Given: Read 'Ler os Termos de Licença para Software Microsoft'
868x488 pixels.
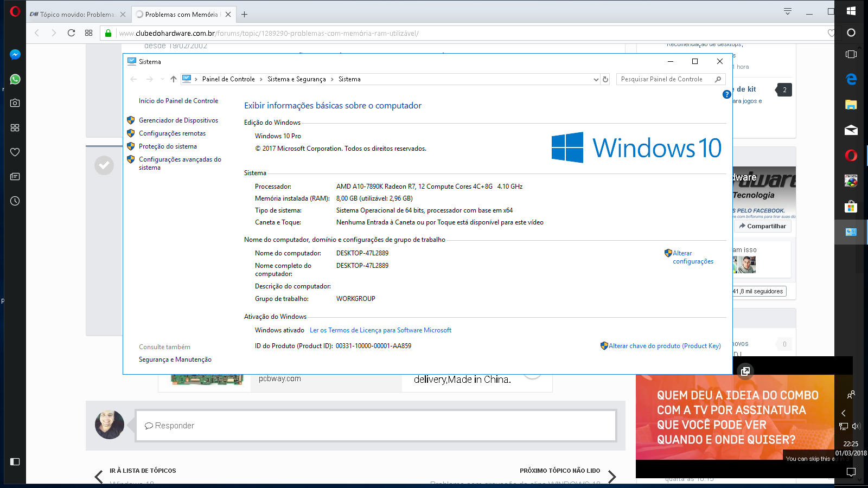Looking at the screenshot, I should coord(380,330).
